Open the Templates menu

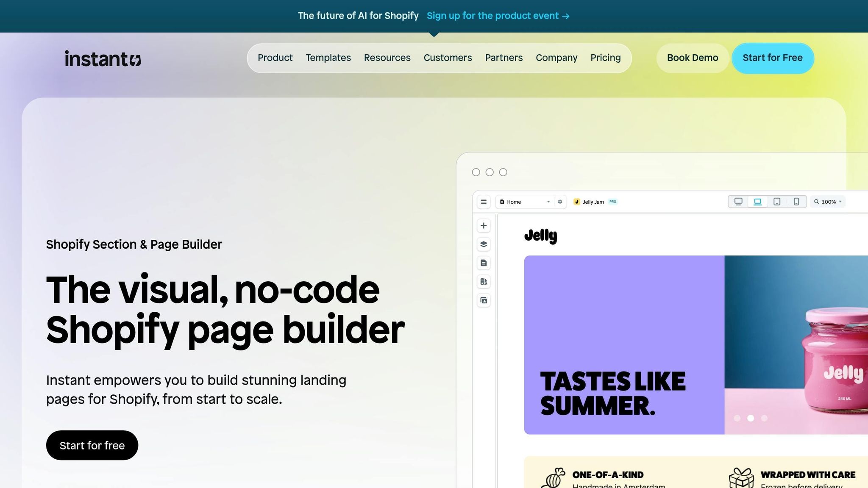[x=328, y=58]
